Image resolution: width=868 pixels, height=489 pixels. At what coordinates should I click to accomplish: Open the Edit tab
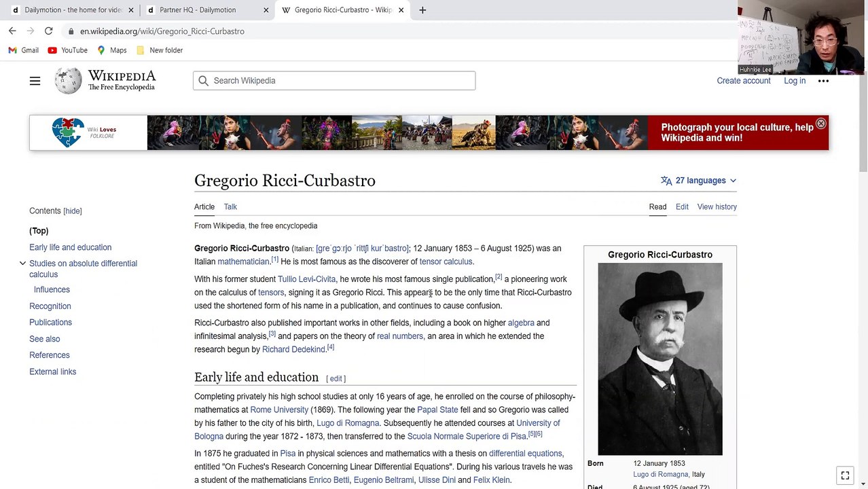[682, 206]
